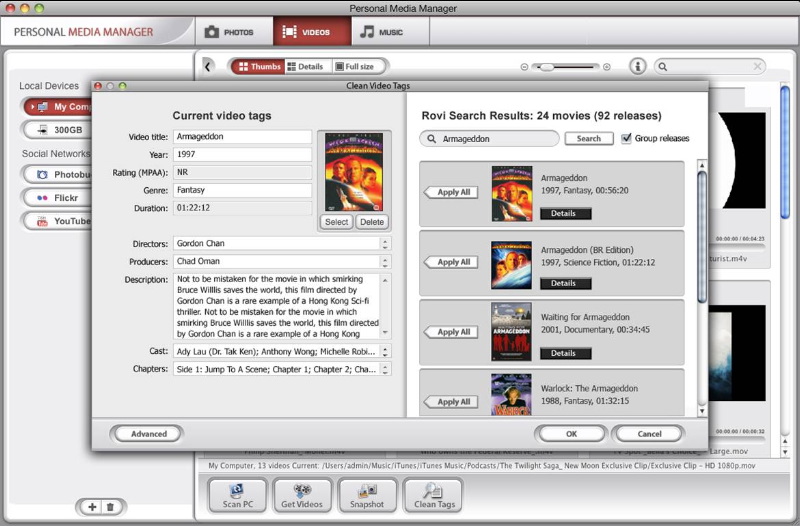Switch to Details view mode
The height and width of the screenshot is (526, 800).
click(306, 66)
